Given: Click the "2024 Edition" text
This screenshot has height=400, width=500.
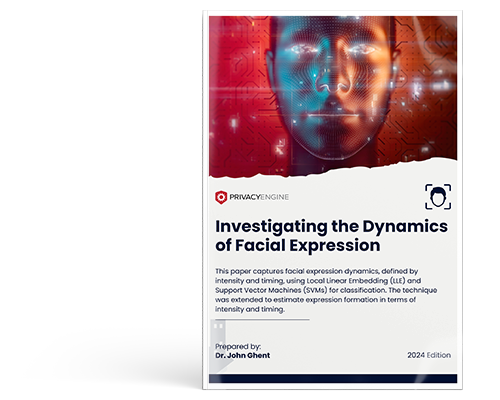Looking at the screenshot, I should pyautogui.click(x=429, y=355).
